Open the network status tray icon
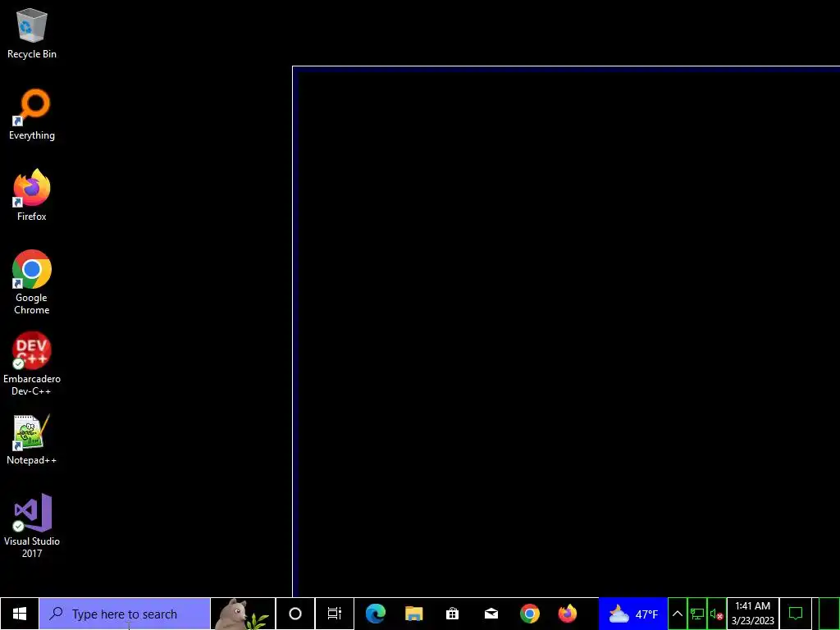This screenshot has width=840, height=630. (697, 614)
